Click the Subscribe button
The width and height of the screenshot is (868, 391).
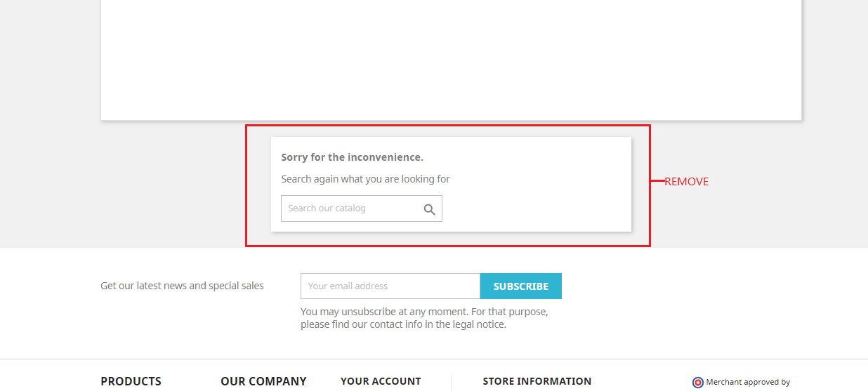tap(521, 286)
